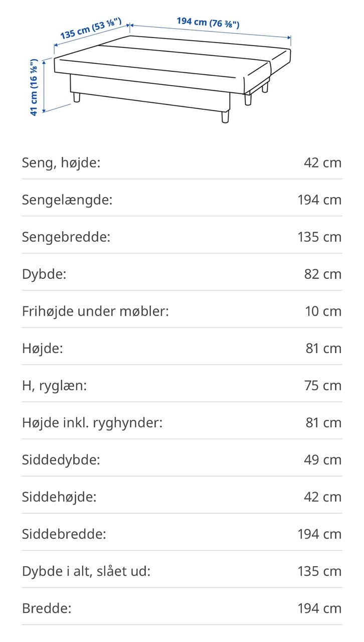
Task: Click the "Dybde i alt, slået ud" label
Action: [x=86, y=571]
